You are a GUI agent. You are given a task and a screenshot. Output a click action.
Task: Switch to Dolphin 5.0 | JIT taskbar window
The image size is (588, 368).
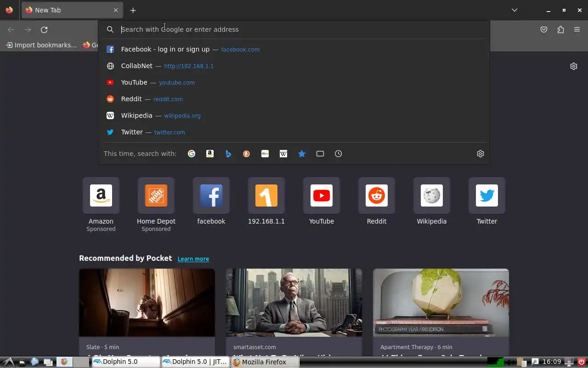click(x=195, y=362)
